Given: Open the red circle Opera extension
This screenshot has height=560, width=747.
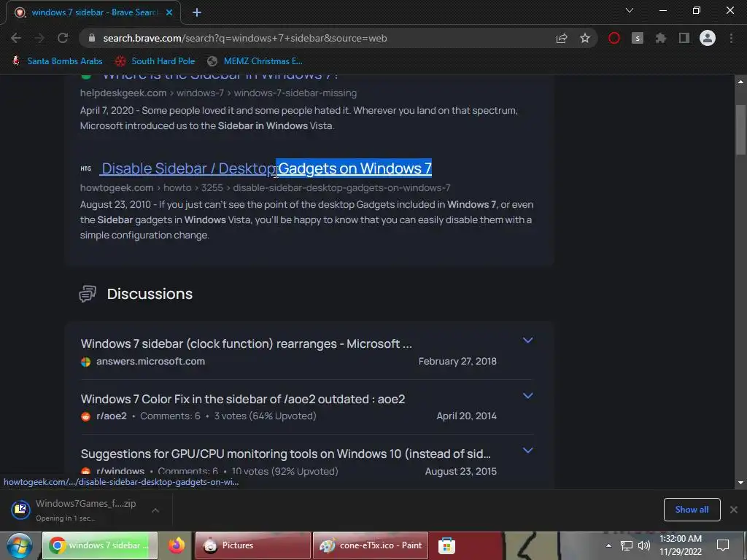Looking at the screenshot, I should (614, 38).
